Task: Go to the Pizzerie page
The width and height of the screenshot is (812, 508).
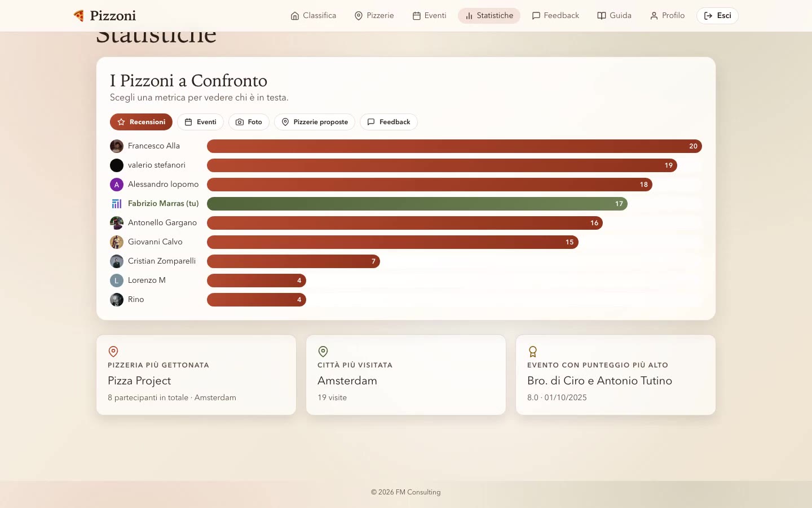Action: (374, 16)
